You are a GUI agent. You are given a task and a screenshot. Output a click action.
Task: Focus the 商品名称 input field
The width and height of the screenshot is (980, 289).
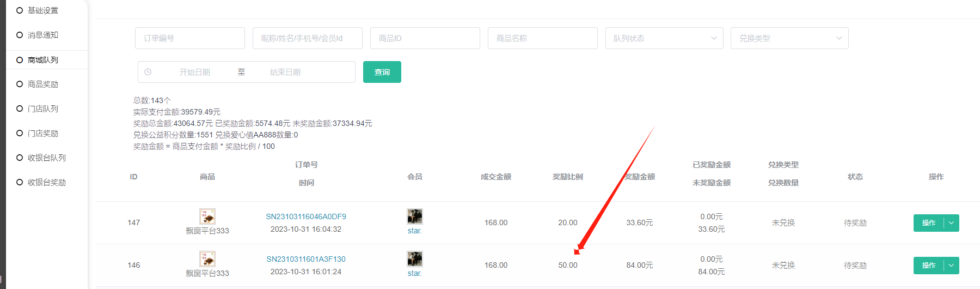543,38
